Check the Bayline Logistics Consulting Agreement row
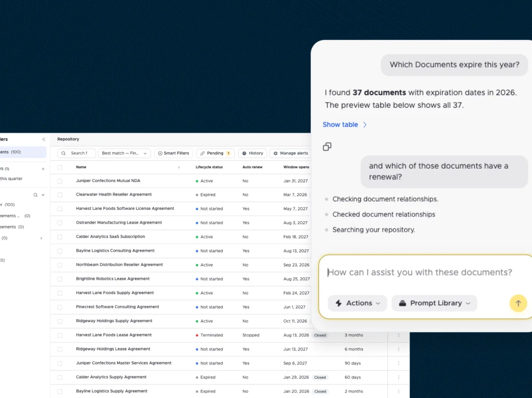532x398 pixels. tap(60, 251)
